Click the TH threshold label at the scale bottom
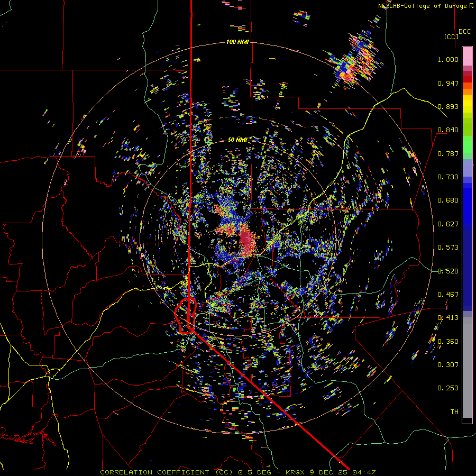Viewport: 476px width, 476px height. (x=454, y=412)
